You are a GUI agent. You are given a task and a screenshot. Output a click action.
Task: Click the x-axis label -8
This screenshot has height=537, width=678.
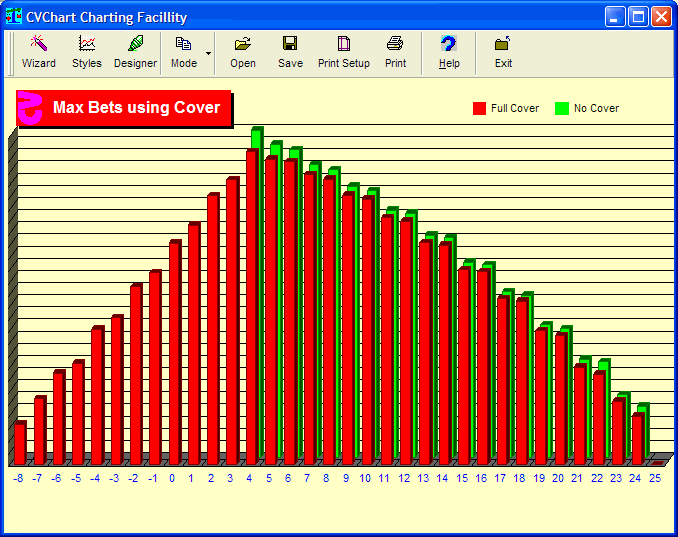point(18,478)
